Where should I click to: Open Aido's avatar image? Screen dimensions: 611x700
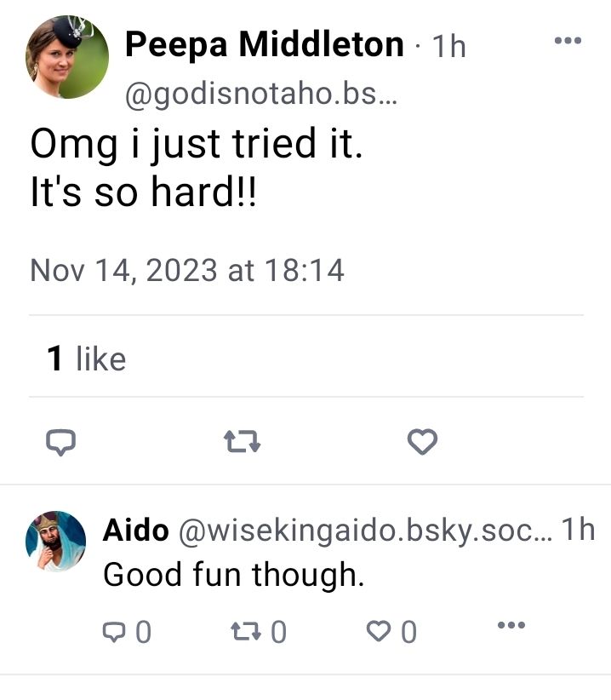56,541
